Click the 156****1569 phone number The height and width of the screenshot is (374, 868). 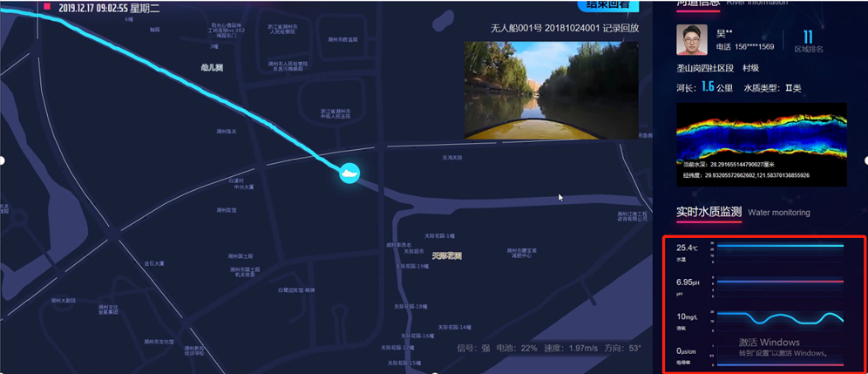[x=754, y=46]
